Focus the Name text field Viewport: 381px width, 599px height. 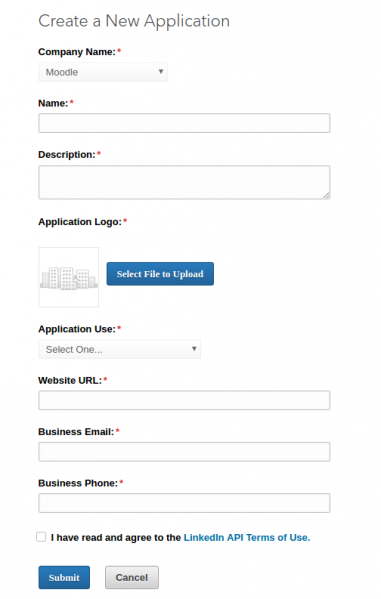tap(184, 123)
